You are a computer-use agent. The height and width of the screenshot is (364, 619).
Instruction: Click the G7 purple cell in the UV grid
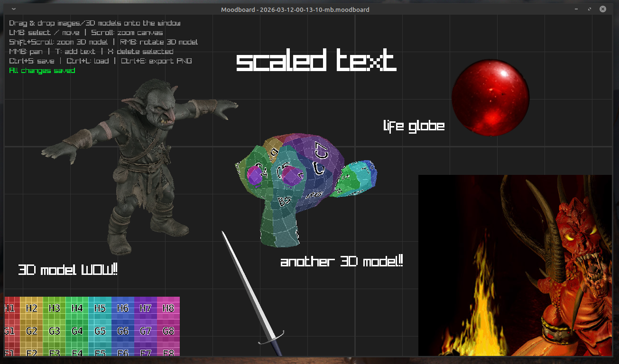point(146,331)
